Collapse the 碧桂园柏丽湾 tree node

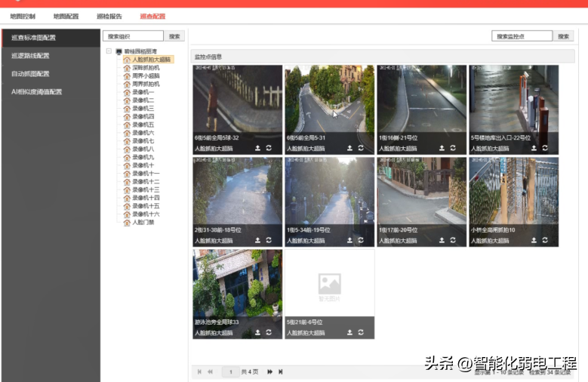point(109,51)
